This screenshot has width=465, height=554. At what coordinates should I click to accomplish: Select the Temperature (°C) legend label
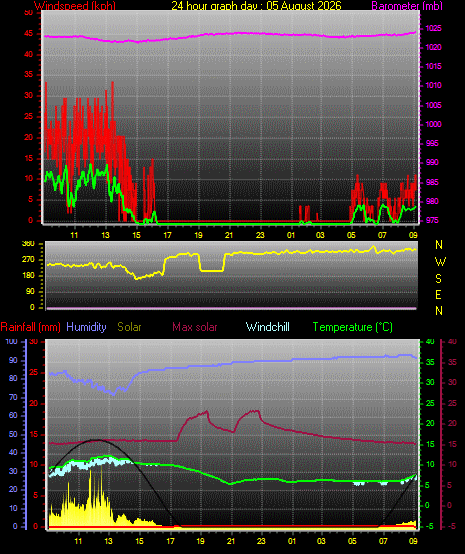point(353,327)
